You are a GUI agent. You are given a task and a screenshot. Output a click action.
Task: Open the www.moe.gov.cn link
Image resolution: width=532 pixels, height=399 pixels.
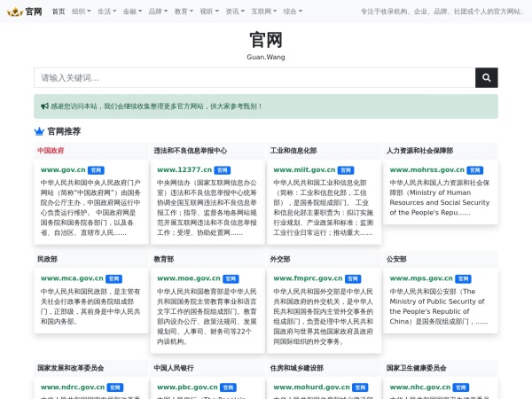(189, 278)
